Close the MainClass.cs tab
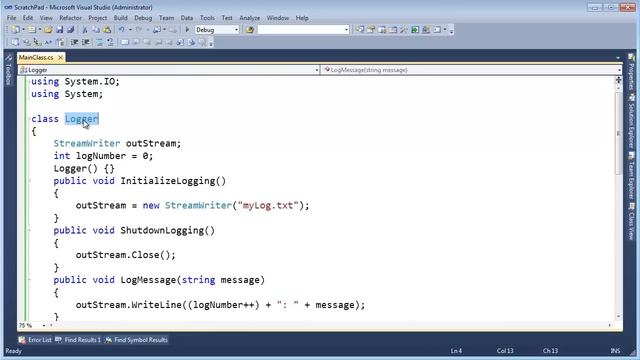The image size is (640, 360). tap(60, 58)
